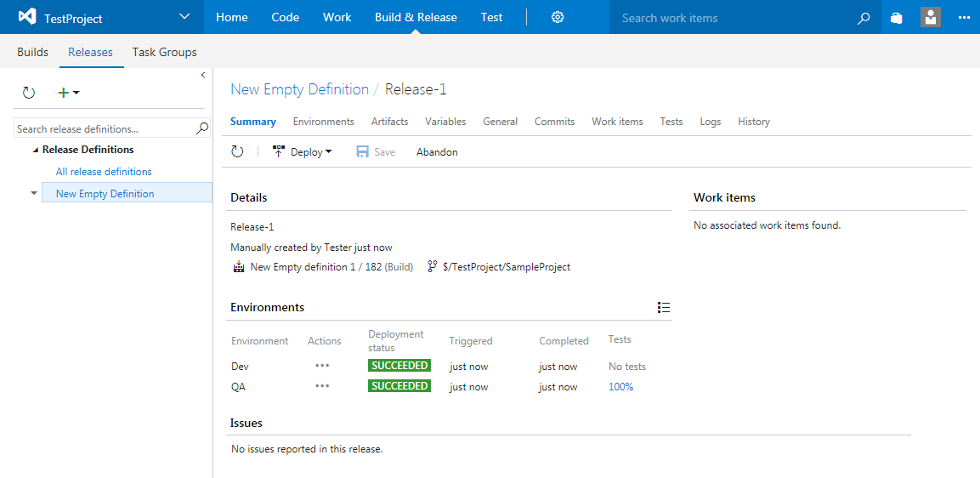Viewport: 980px width, 478px height.
Task: Open the Builds hub tab
Action: pos(33,52)
